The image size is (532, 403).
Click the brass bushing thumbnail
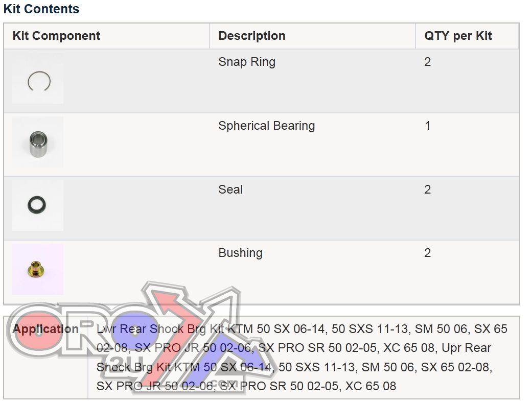(38, 269)
